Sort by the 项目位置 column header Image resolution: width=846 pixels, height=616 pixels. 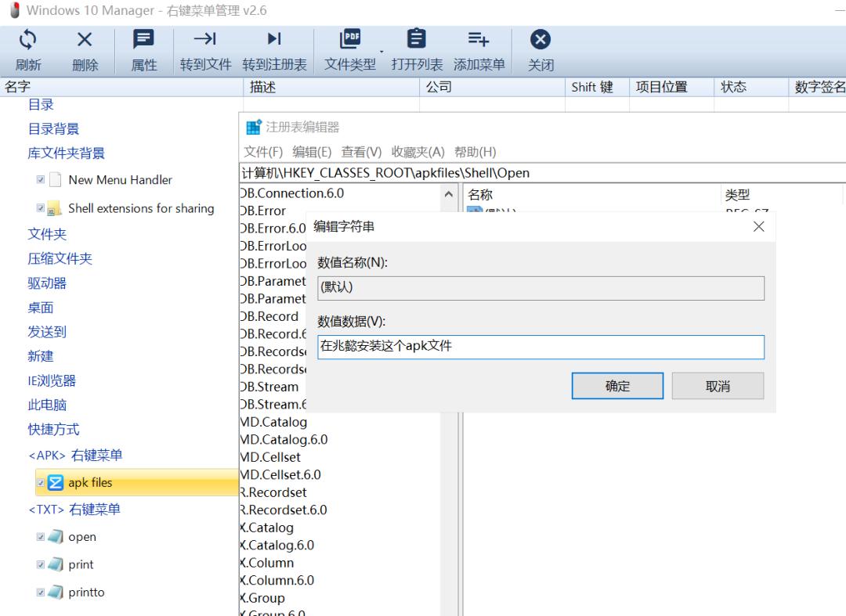[672, 87]
